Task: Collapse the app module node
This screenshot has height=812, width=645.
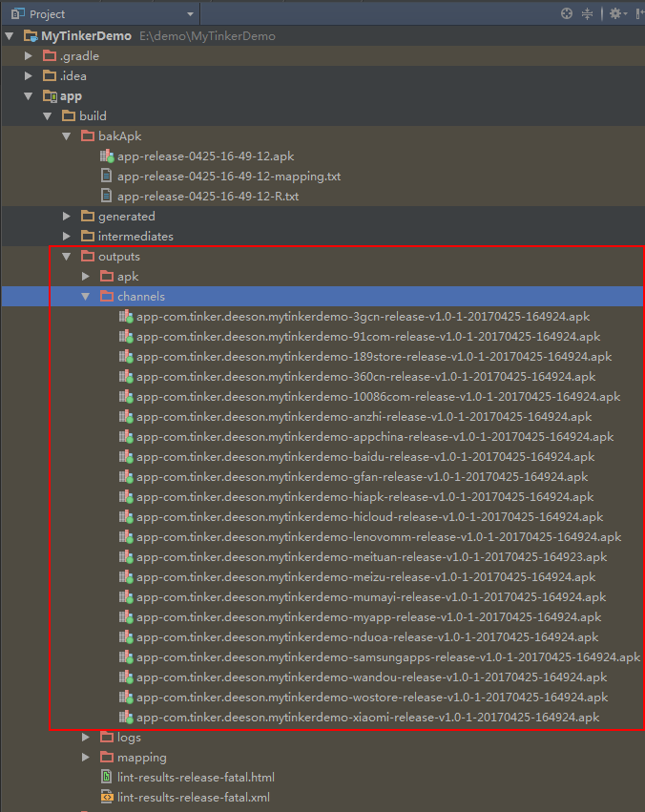Action: click(29, 96)
